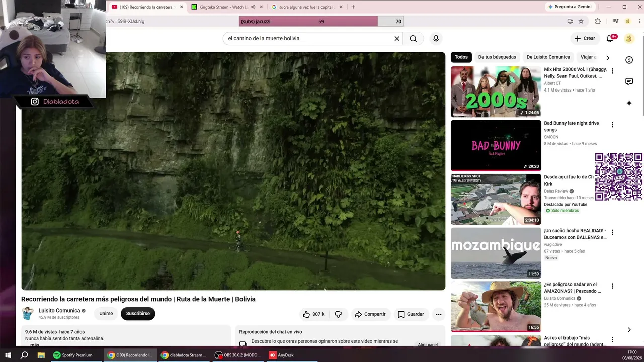
Task: Open Luisito Comunica channel avatar
Action: [28, 313]
